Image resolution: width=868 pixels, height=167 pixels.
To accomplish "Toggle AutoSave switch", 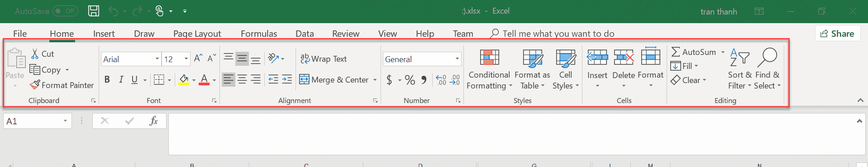I will tap(65, 11).
